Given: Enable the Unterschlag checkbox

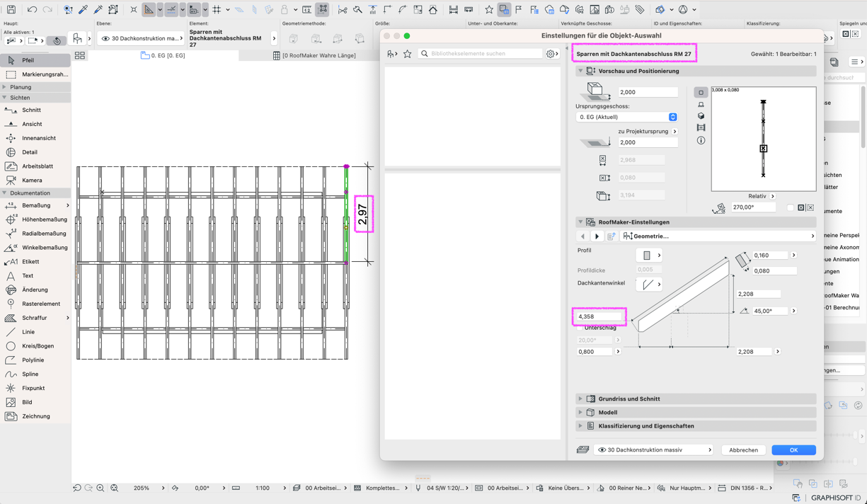Looking at the screenshot, I should pos(580,328).
